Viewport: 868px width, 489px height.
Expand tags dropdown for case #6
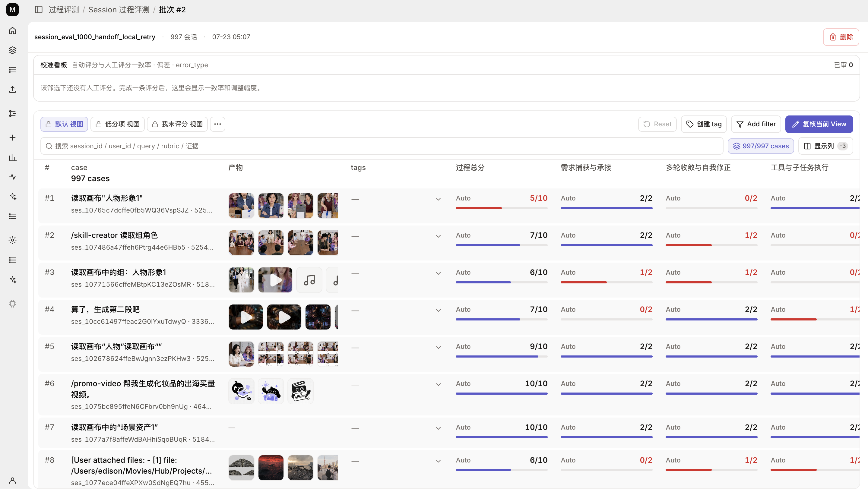(x=439, y=384)
